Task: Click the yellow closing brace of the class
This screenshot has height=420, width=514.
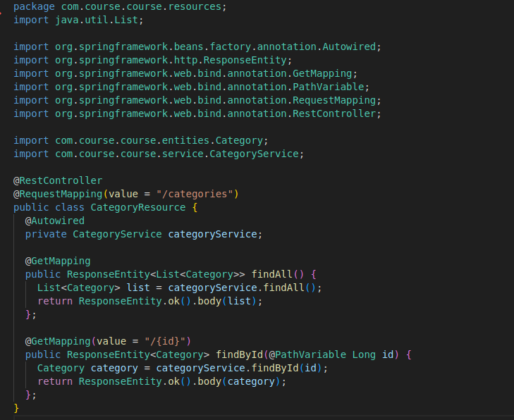Action: click(16, 408)
